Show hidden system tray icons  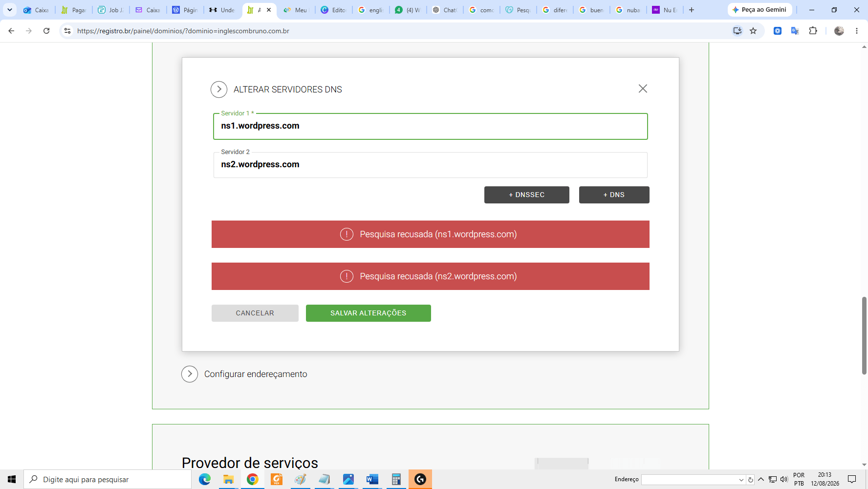pos(761,479)
